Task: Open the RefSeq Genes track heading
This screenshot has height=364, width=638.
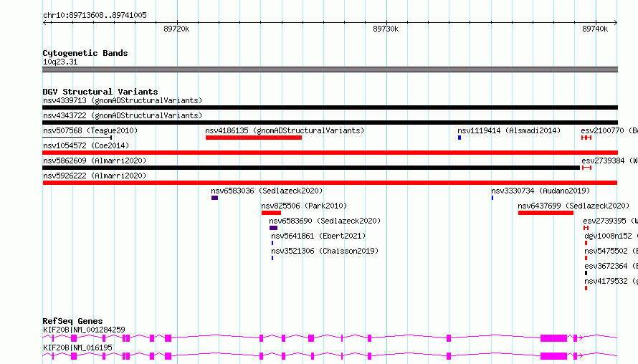Action: 72,321
